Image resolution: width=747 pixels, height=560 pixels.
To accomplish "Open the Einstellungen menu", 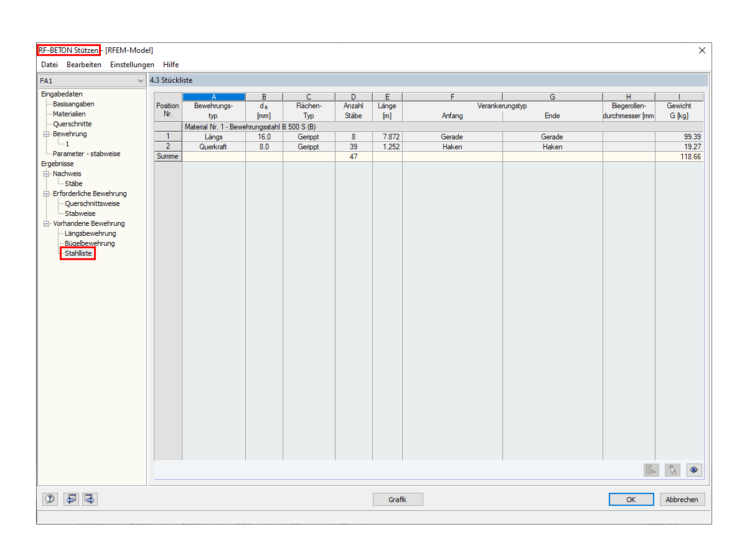I will pos(132,65).
